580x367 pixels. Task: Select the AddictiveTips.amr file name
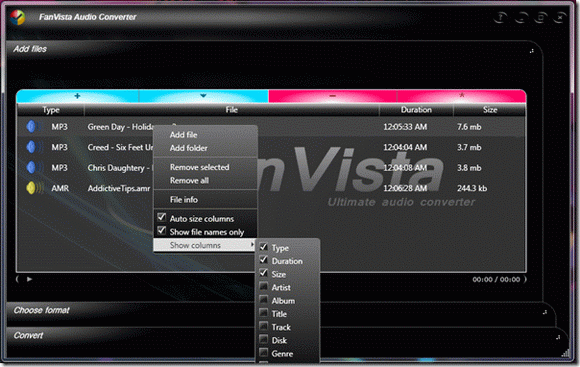point(119,188)
